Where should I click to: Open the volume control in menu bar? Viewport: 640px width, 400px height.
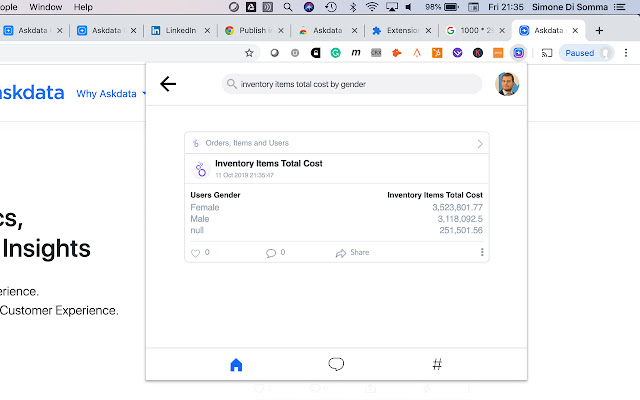tap(409, 7)
